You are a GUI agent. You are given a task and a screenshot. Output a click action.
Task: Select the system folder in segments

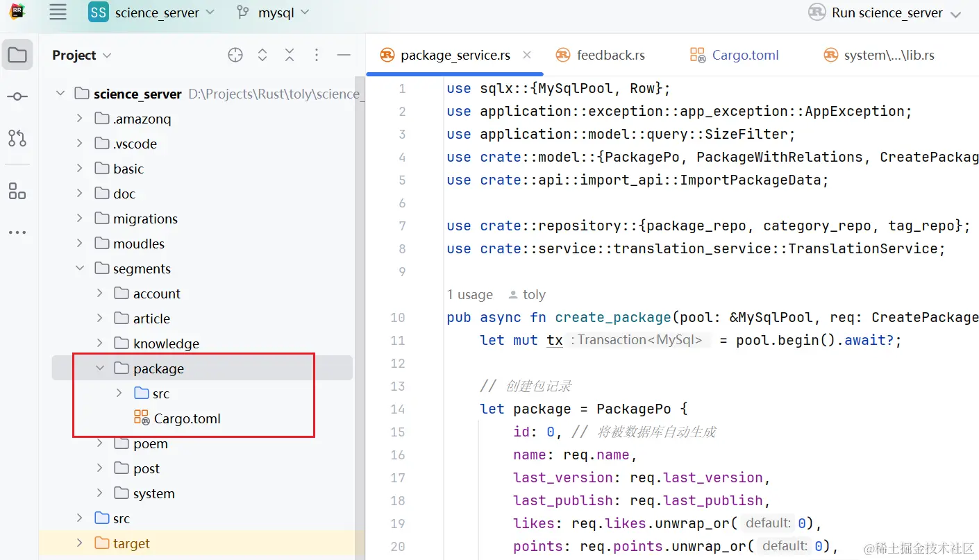[154, 493]
